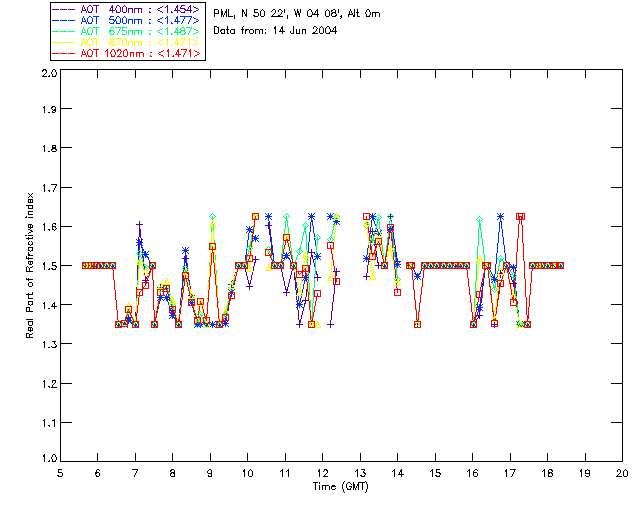Click the 9 x-axis tick label
640x512 pixels.
(x=210, y=473)
